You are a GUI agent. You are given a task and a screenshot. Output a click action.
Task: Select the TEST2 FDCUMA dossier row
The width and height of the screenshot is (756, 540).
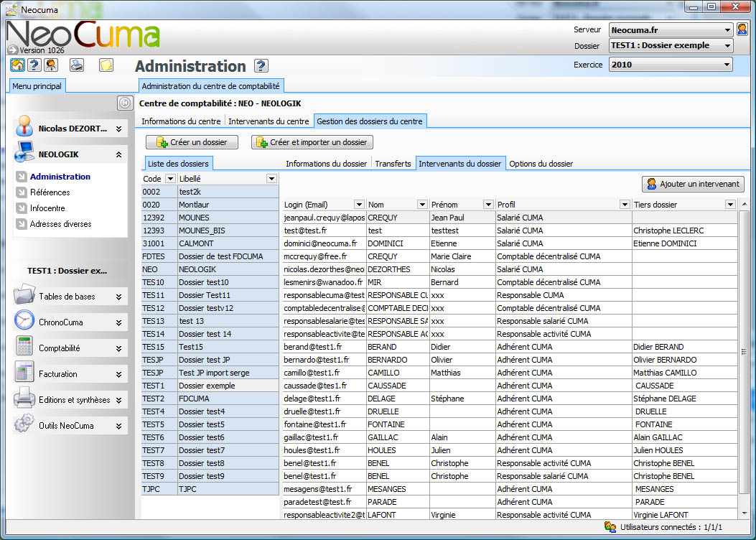210,399
